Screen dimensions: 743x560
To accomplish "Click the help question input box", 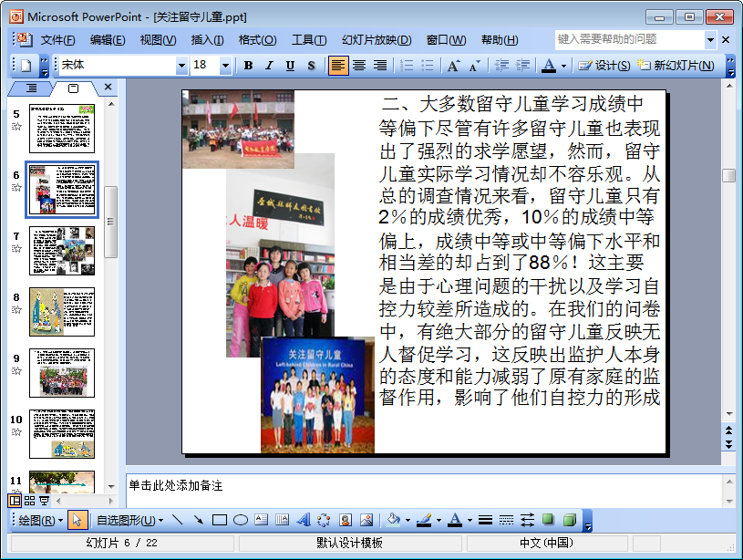I will 630,39.
